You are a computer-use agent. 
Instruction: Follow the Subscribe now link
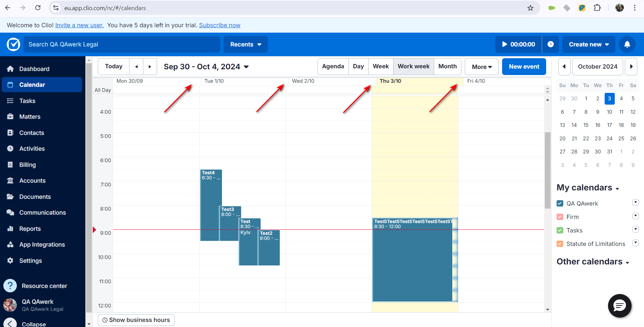click(220, 25)
